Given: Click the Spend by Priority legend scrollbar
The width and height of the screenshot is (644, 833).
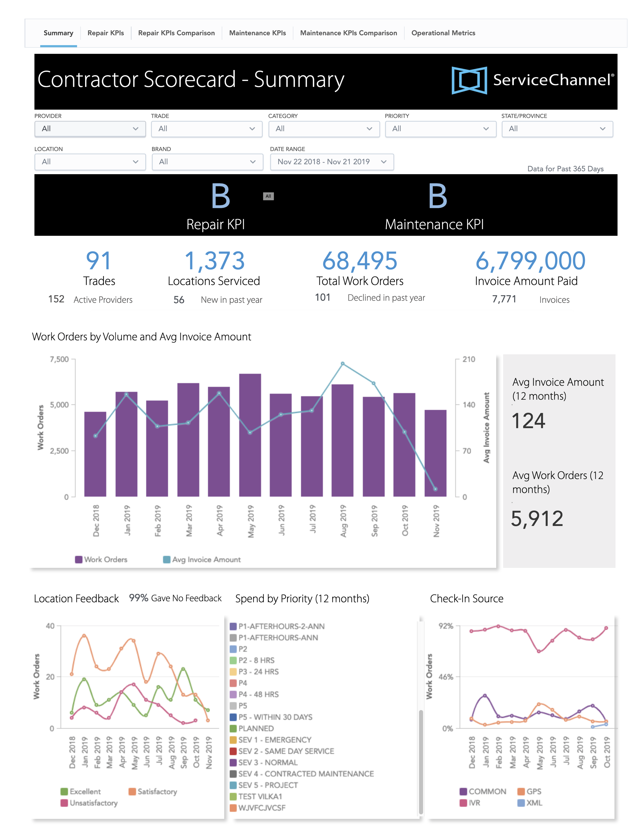Looking at the screenshot, I should click(x=421, y=763).
